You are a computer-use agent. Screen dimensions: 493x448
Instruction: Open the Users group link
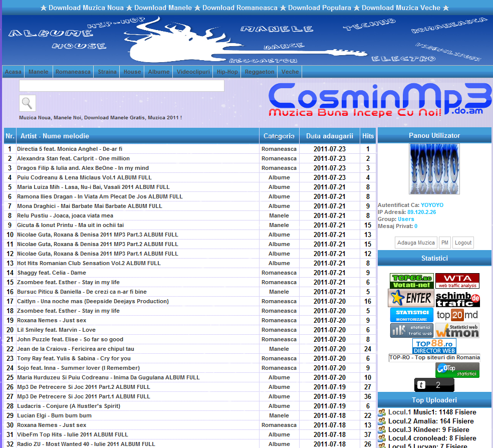point(406,219)
